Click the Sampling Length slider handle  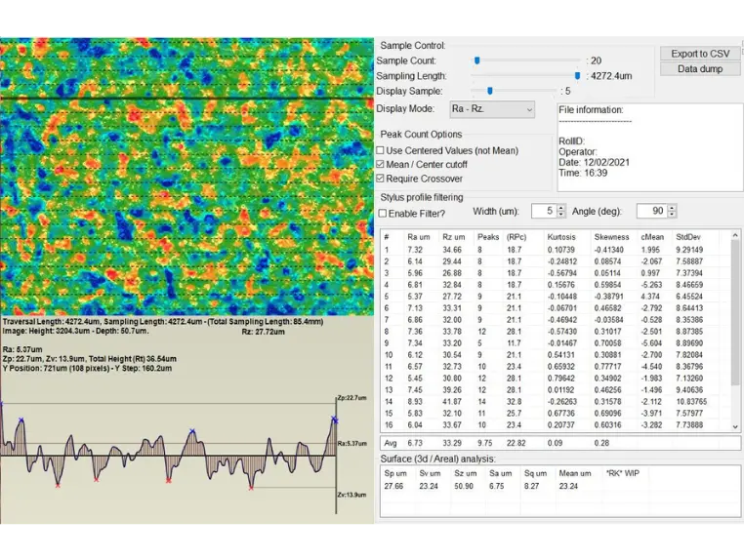[x=577, y=76]
